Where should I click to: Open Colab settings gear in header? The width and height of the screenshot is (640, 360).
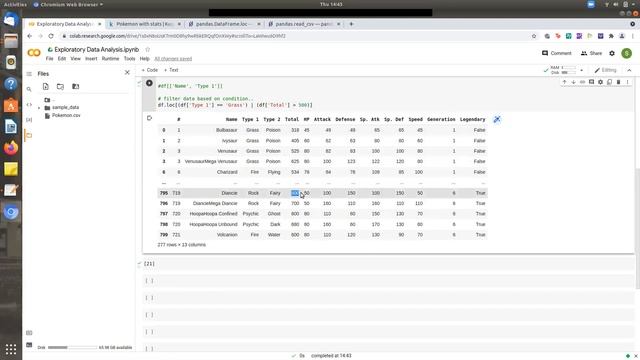[x=612, y=53]
